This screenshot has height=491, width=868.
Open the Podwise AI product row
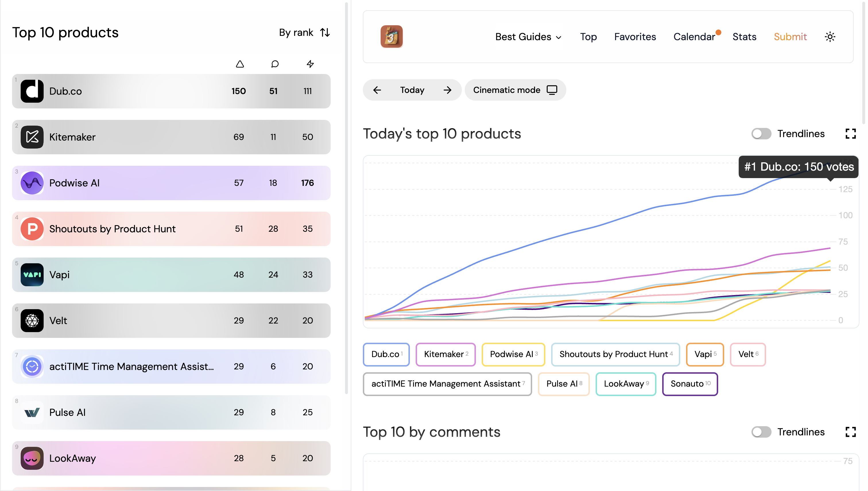(x=171, y=183)
